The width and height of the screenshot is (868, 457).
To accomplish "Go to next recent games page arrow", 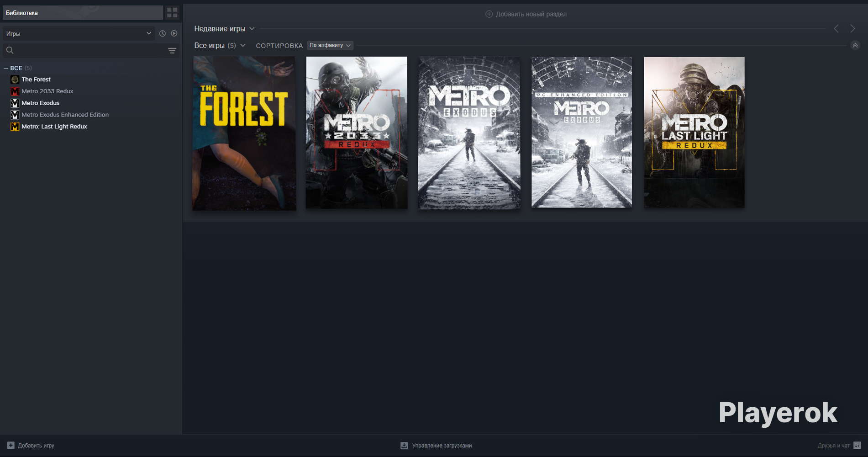I will click(852, 29).
